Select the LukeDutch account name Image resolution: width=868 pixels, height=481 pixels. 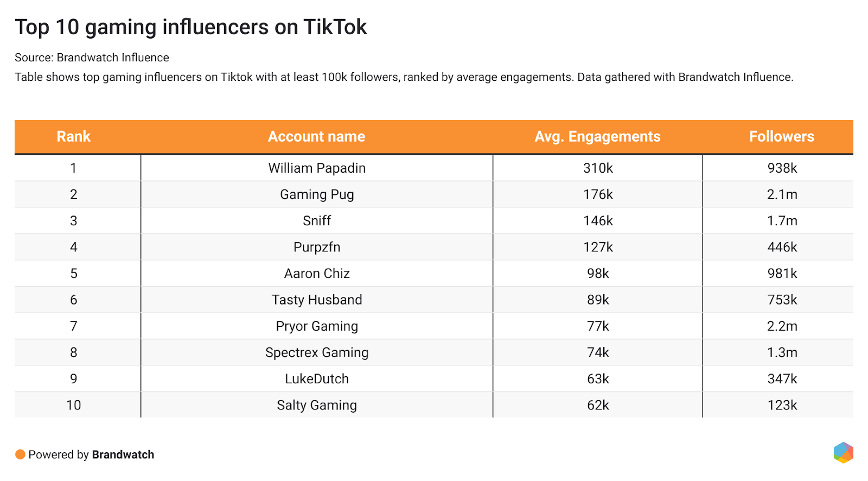coord(317,379)
